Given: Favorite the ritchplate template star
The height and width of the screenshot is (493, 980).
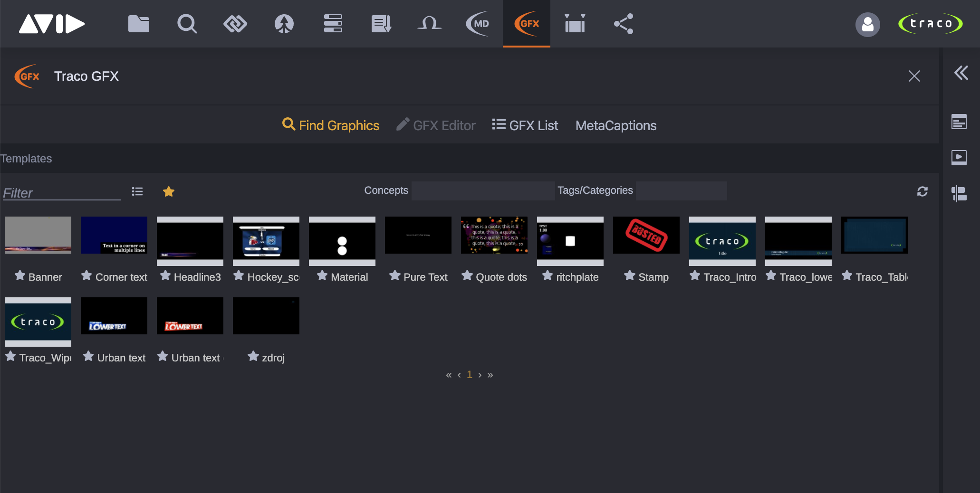Looking at the screenshot, I should pos(548,275).
